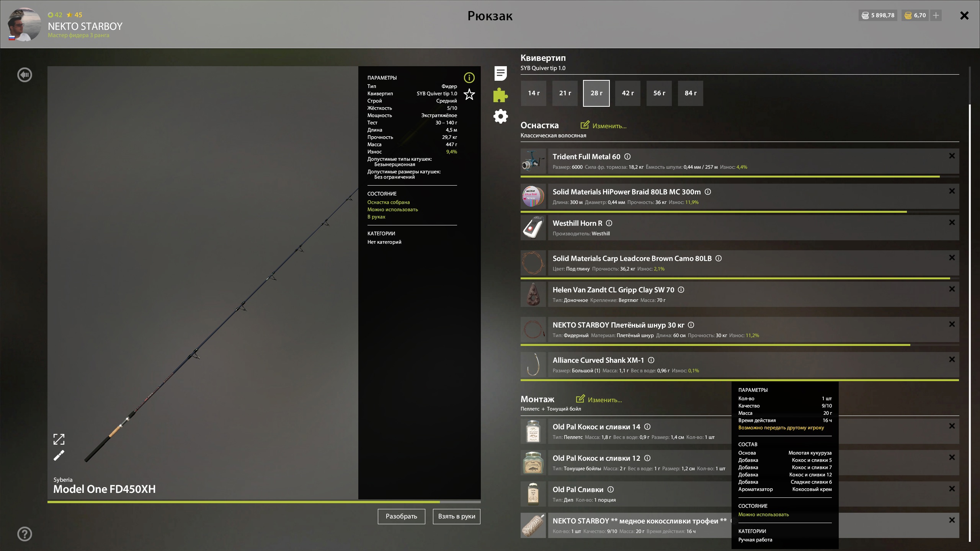Screen dimensions: 980x551
Task: Open the notes list icon
Action: point(500,73)
